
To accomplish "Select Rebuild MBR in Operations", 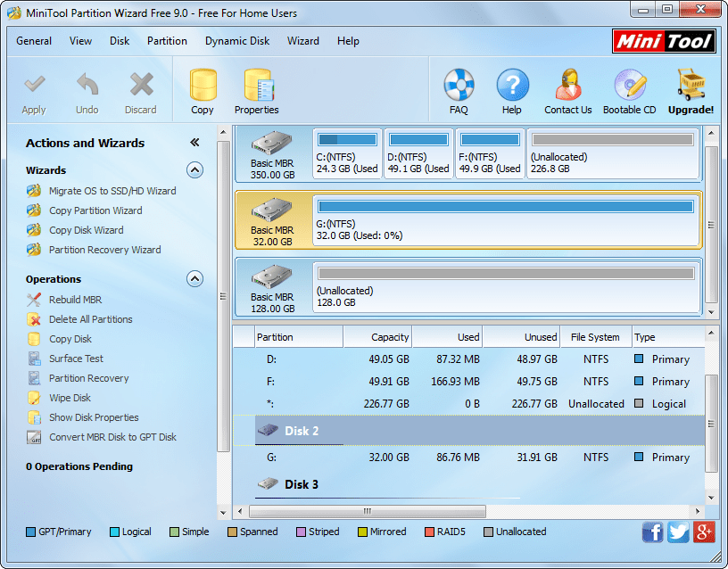I will 75,300.
